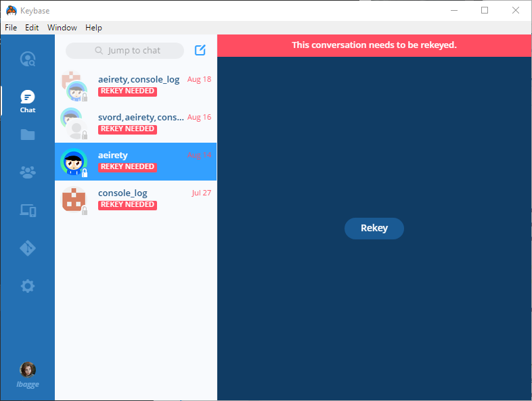
Task: Click the aeirety,console_log group avatar
Action: tap(74, 86)
